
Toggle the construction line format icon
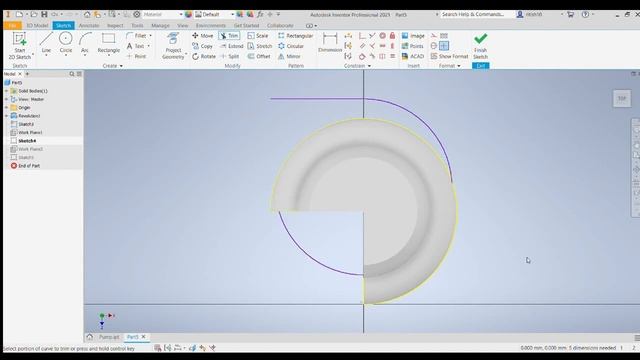pyautogui.click(x=434, y=36)
